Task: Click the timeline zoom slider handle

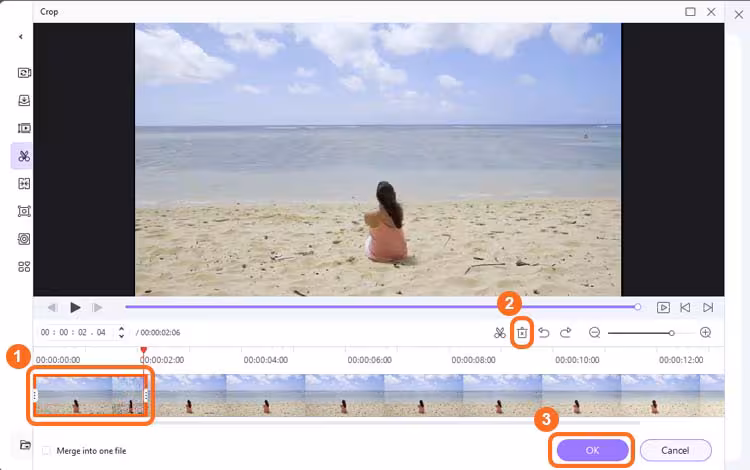Action: 672,333
